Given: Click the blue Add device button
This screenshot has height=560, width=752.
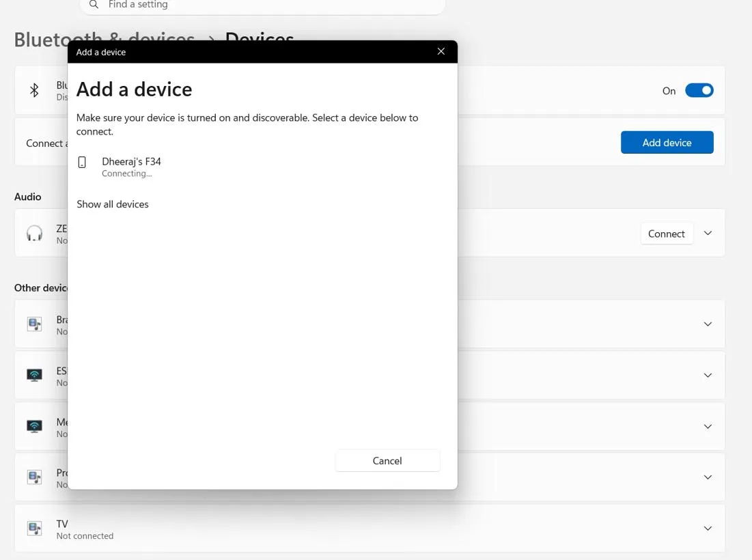Looking at the screenshot, I should coord(667,143).
